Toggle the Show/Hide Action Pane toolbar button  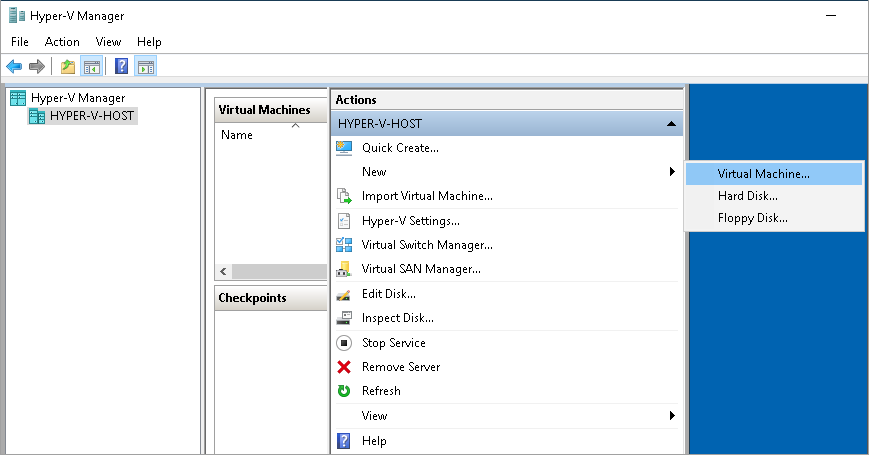[146, 67]
